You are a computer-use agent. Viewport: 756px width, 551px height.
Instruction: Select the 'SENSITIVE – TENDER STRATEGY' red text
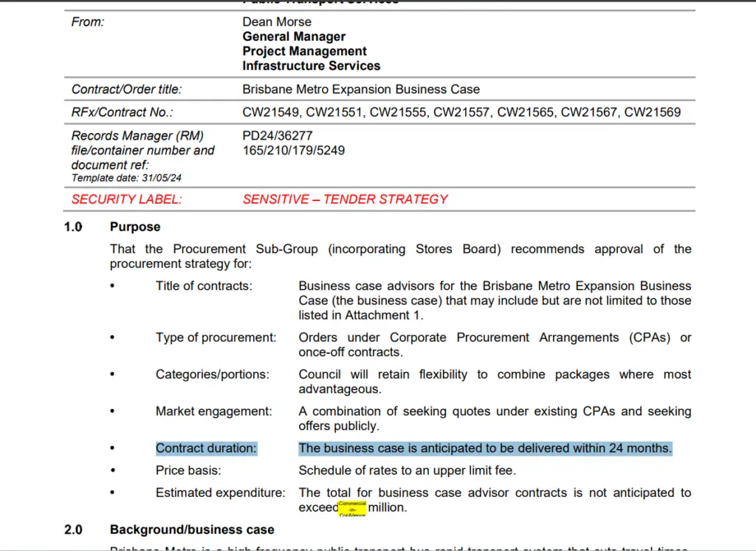click(345, 199)
